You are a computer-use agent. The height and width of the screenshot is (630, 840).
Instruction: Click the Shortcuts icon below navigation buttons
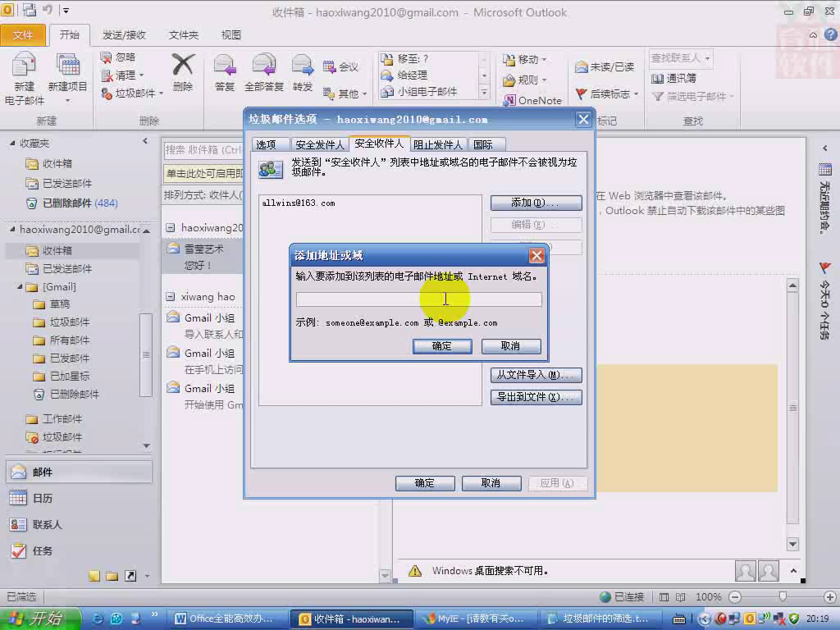(x=130, y=576)
